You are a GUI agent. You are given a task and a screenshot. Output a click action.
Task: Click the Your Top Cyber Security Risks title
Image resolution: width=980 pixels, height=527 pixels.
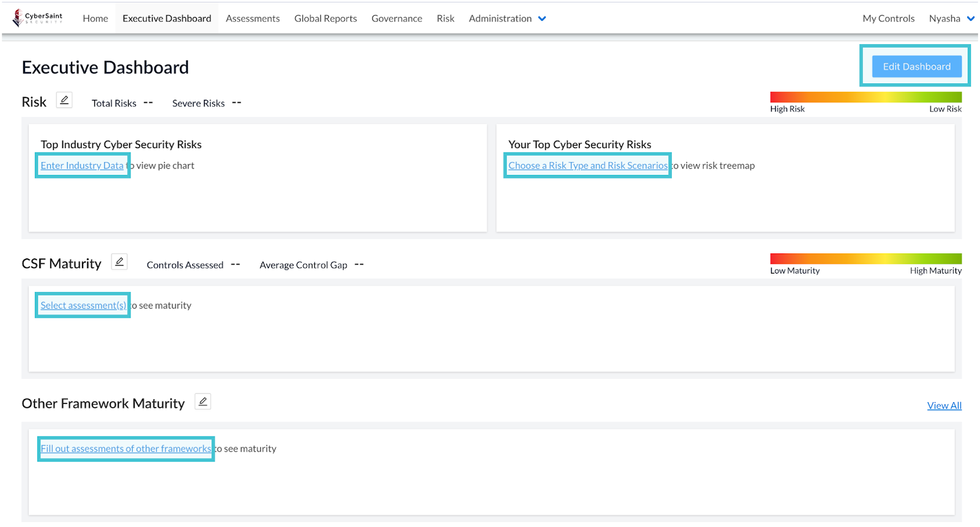[580, 144]
